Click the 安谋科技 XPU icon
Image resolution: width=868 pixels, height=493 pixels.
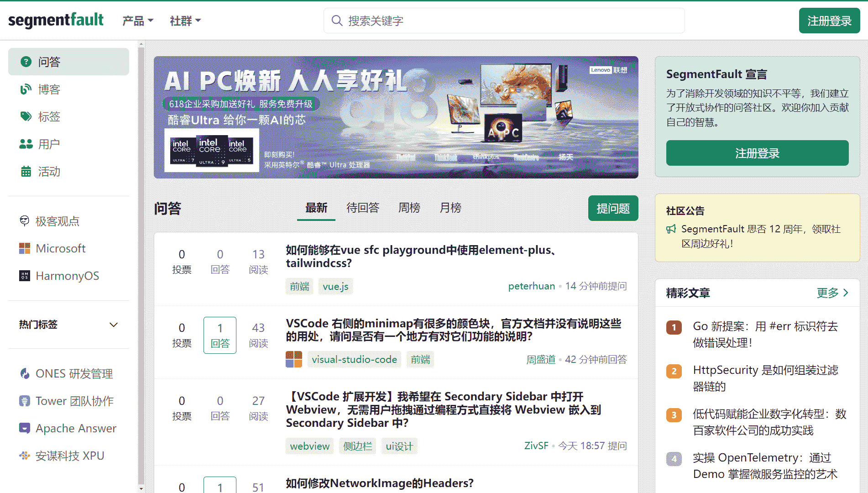point(25,456)
